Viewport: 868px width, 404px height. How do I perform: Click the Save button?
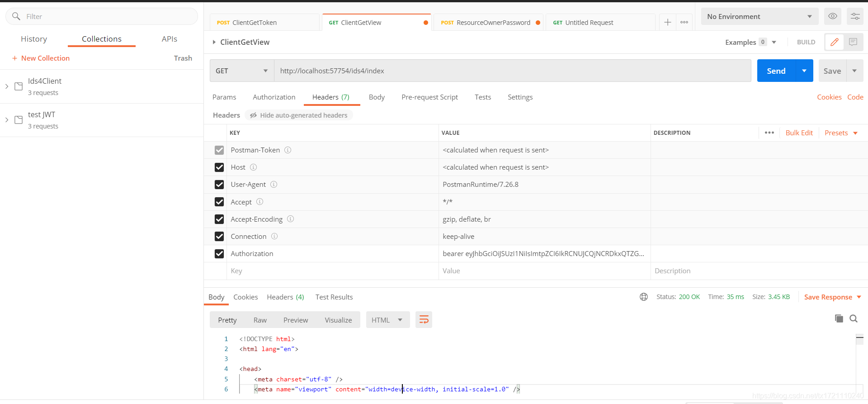(x=832, y=71)
